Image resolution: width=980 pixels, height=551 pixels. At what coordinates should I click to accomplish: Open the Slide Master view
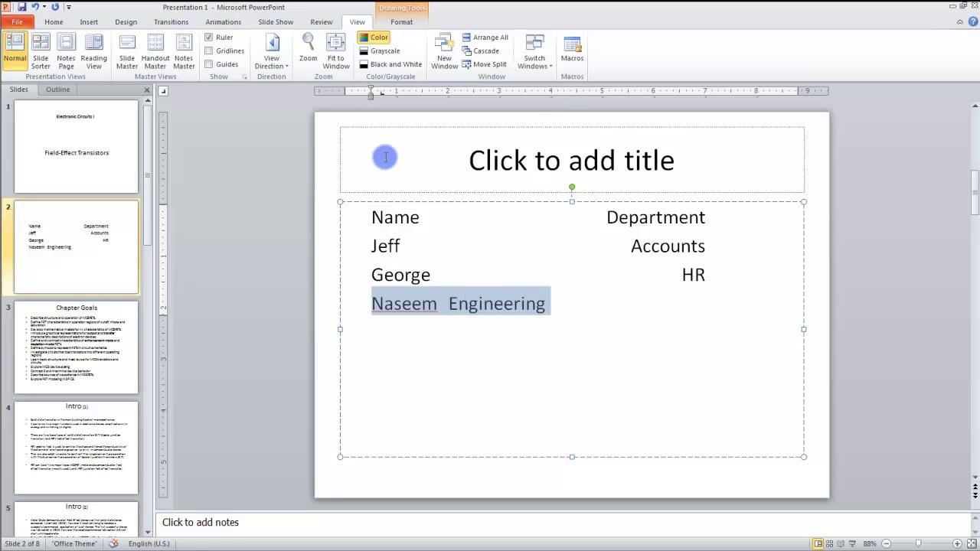coord(127,51)
